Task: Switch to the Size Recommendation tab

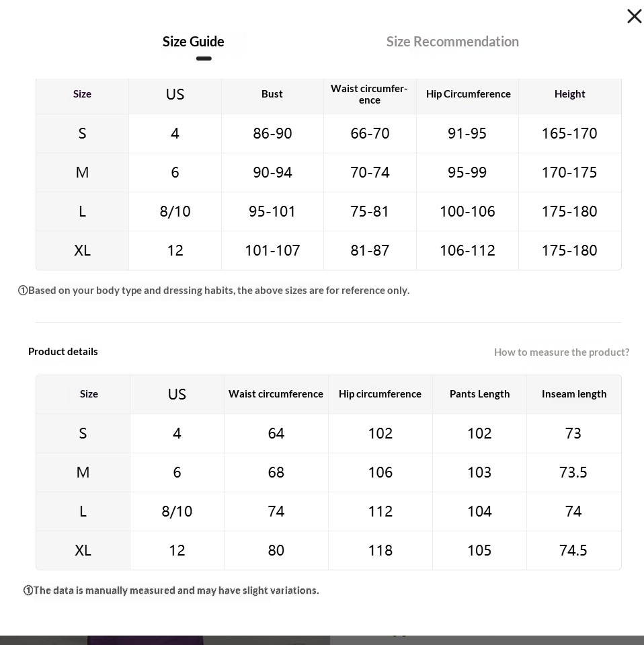Action: click(x=452, y=42)
